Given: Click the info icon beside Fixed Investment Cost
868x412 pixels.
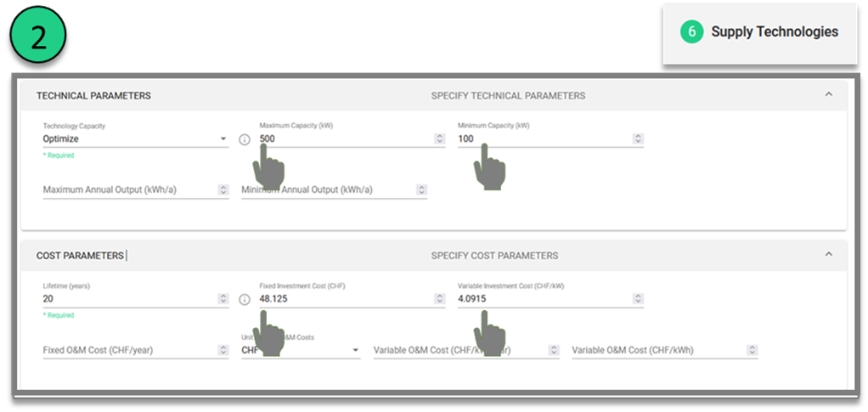Looking at the screenshot, I should click(245, 299).
